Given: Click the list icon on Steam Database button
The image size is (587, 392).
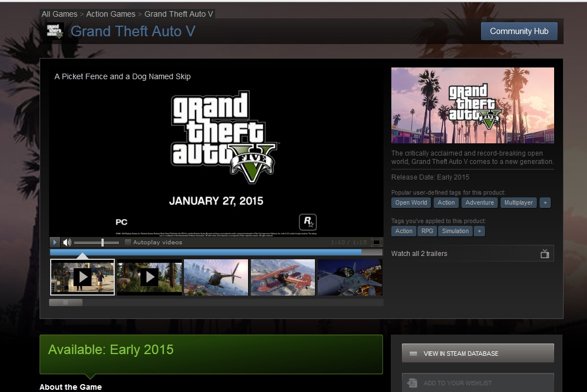Looking at the screenshot, I should [x=413, y=354].
